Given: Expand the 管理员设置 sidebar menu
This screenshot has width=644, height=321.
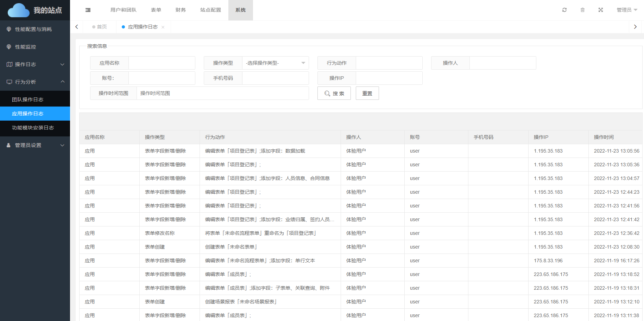Looking at the screenshot, I should click(35, 145).
